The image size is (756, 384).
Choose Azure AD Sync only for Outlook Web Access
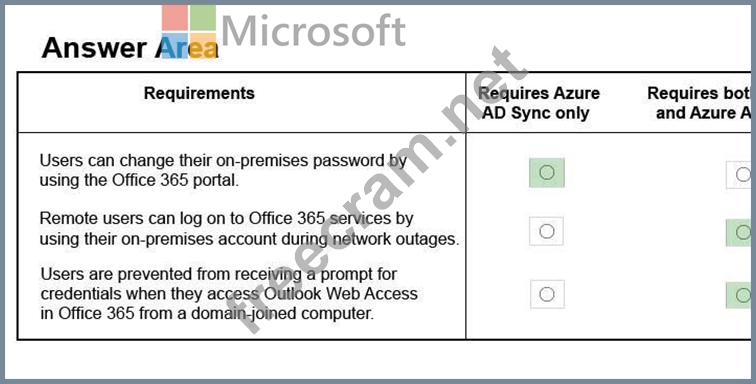click(x=547, y=294)
